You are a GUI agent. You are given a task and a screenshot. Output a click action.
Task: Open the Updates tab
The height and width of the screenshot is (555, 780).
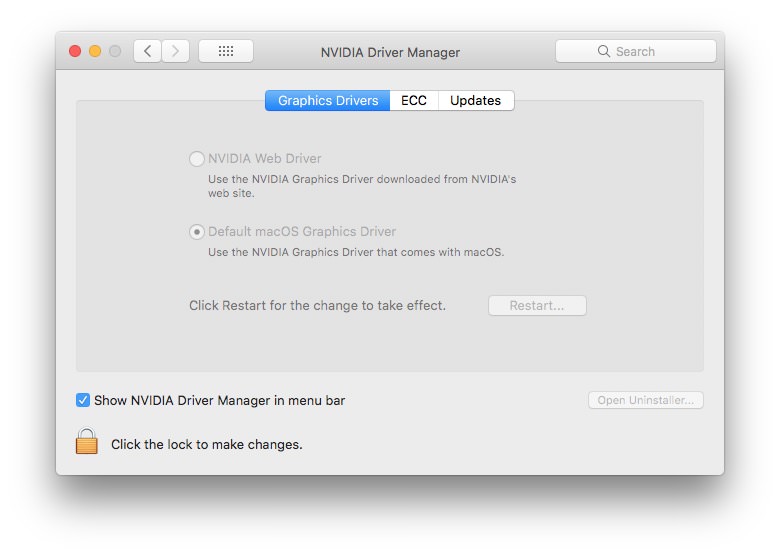point(476,100)
